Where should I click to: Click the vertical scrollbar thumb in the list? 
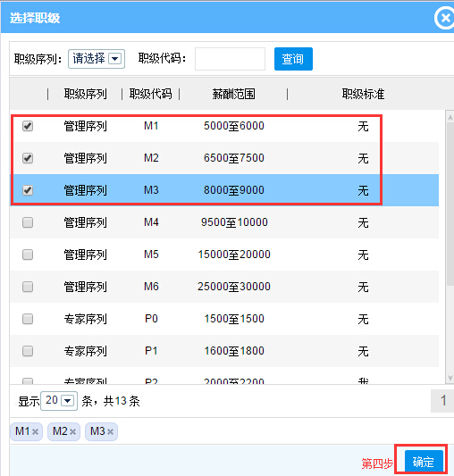[x=450, y=204]
